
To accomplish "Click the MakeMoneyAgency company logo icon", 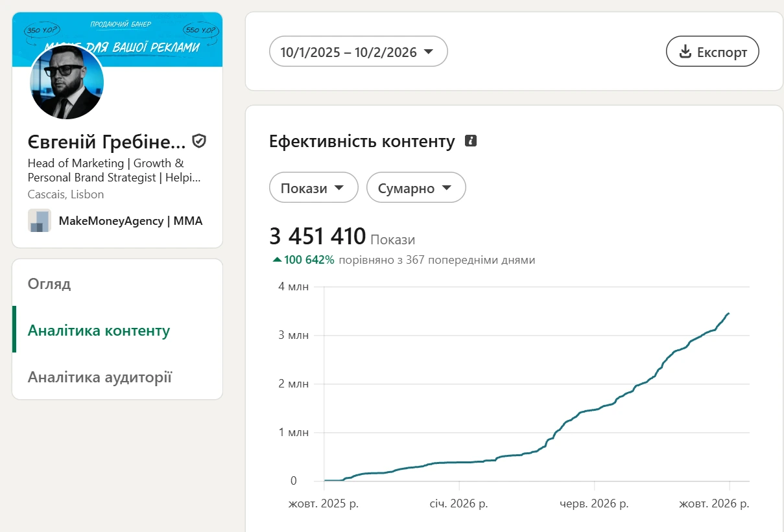I will tap(40, 220).
